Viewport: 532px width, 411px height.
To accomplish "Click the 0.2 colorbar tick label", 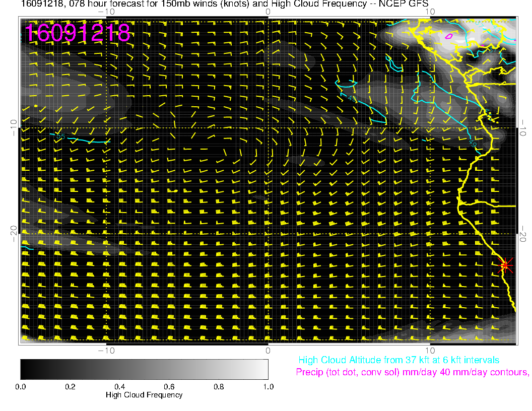I will (x=70, y=387).
